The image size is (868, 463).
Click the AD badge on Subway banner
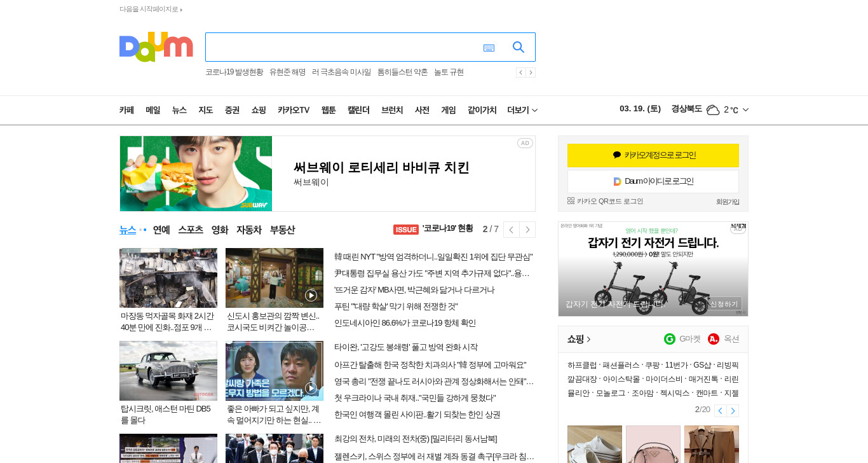(x=525, y=143)
